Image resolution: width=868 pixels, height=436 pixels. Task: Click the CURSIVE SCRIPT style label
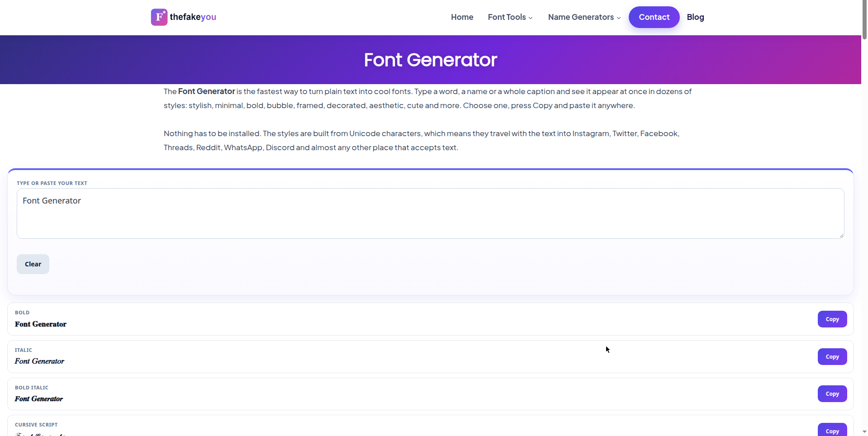click(36, 425)
